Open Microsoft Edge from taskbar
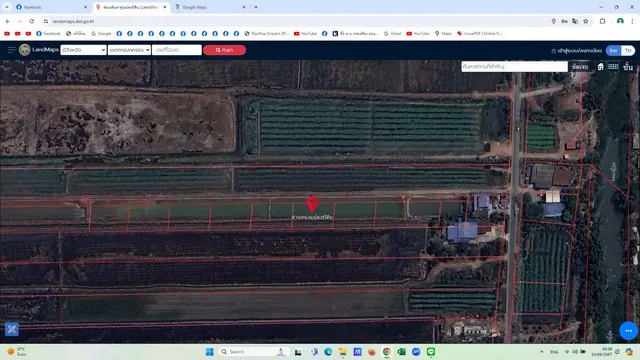This screenshot has width=640, height=360. coord(328,352)
